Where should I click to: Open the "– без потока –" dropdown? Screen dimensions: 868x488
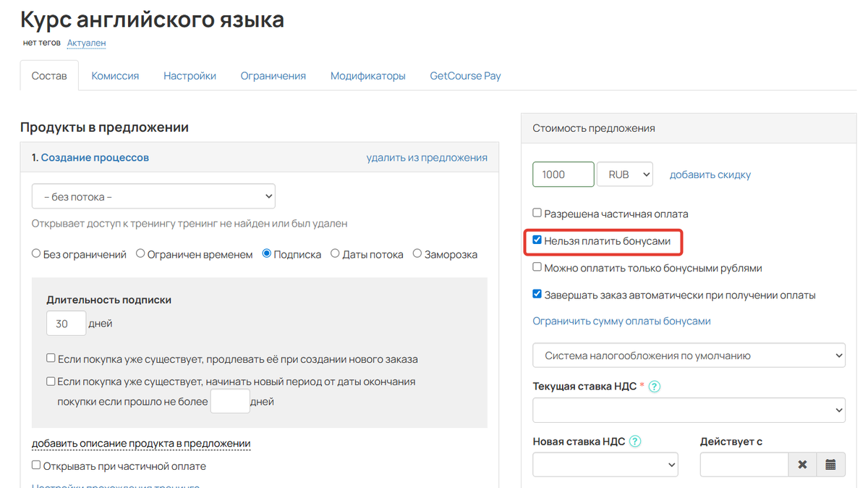(x=153, y=195)
